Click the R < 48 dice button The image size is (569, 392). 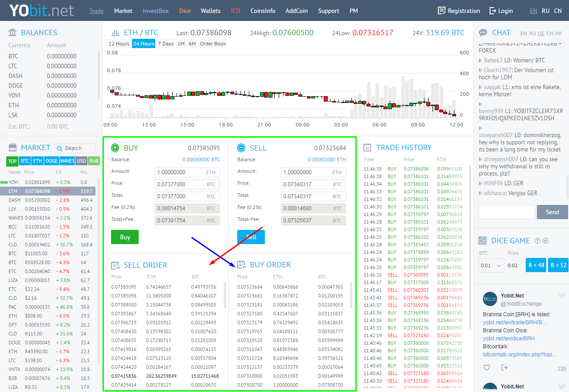coord(536,265)
